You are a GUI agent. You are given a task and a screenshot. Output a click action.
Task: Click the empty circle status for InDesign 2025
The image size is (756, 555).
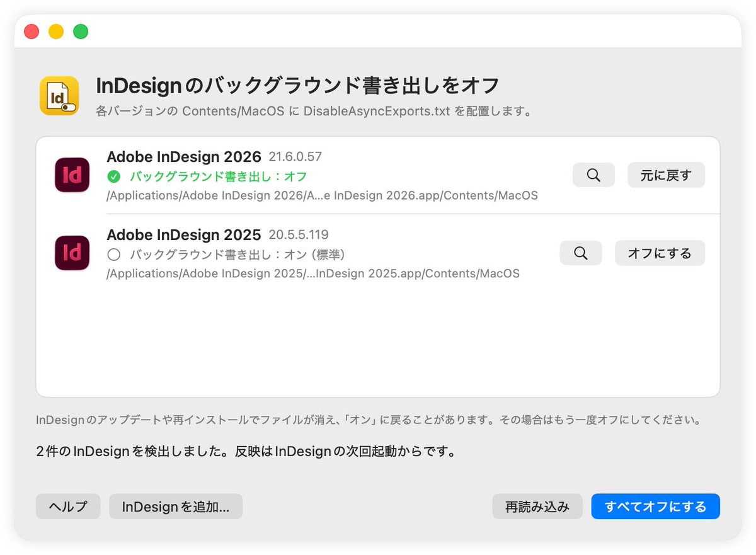(x=114, y=255)
